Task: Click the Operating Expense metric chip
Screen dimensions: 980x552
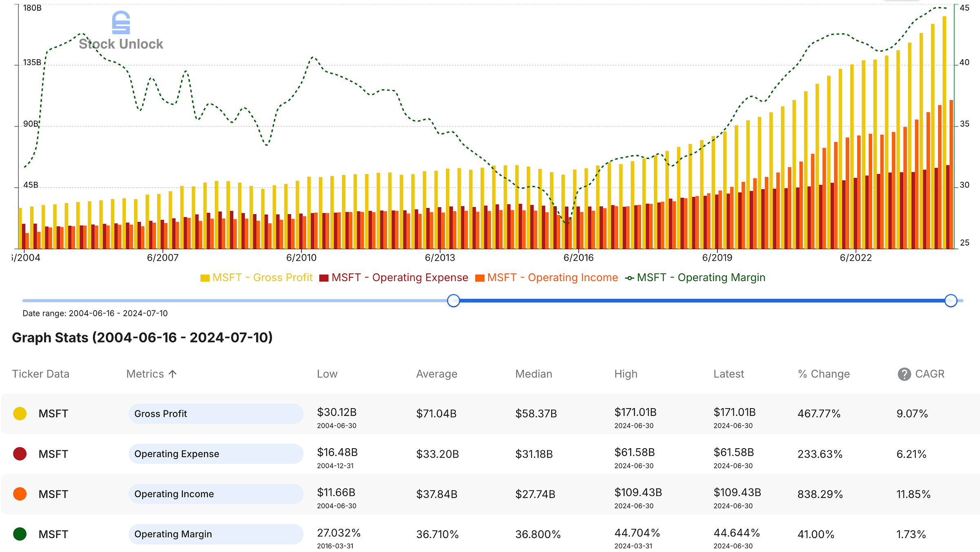Action: pyautogui.click(x=216, y=454)
